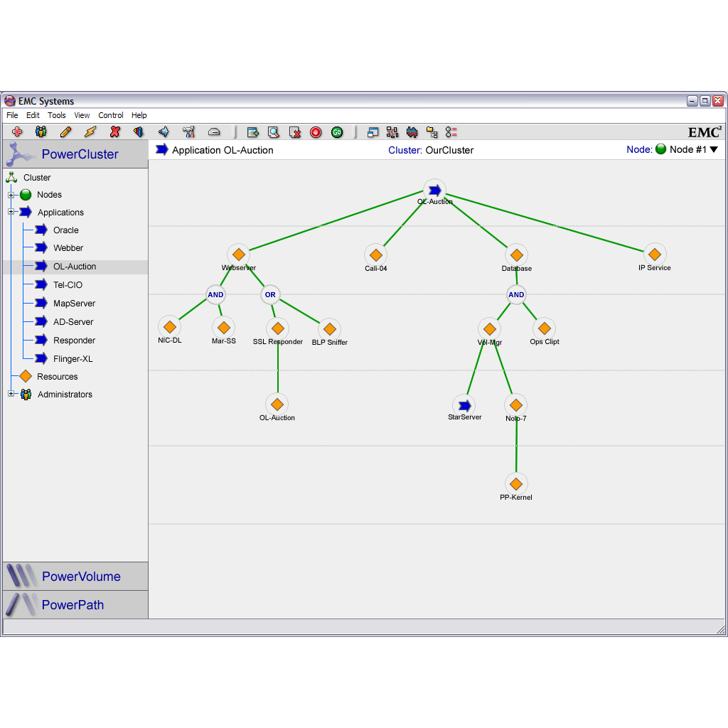Switch to the PowerVolume panel
Image resolution: width=728 pixels, height=728 pixels.
[x=75, y=576]
